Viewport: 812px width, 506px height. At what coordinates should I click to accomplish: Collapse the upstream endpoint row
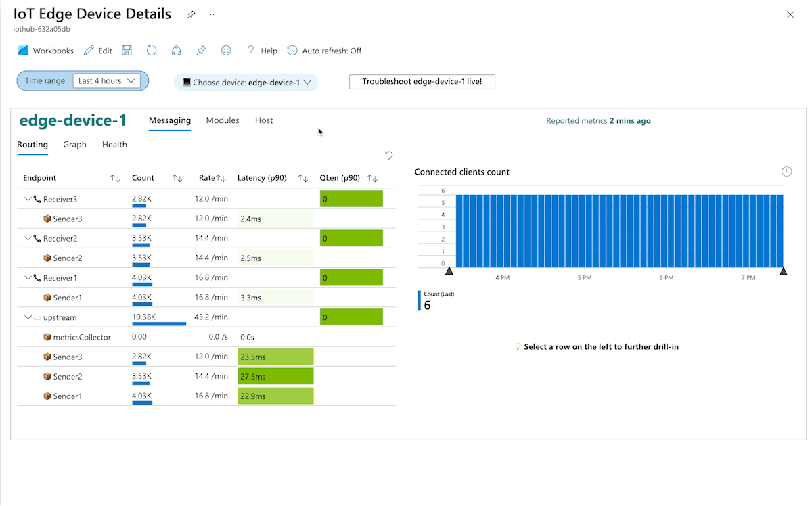[28, 317]
